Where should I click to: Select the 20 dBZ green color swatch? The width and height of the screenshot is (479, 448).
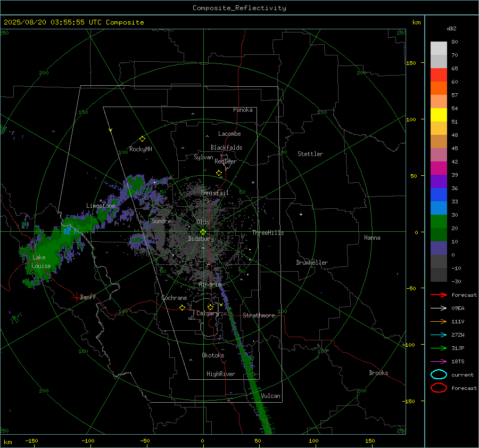coord(439,222)
